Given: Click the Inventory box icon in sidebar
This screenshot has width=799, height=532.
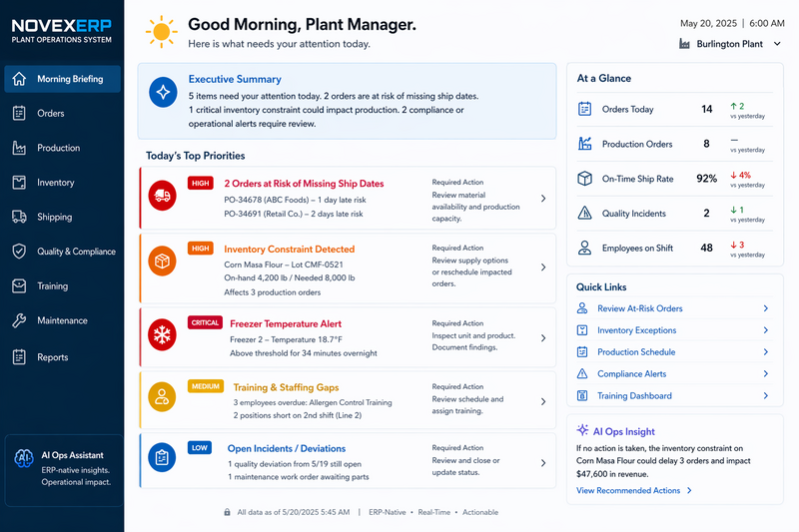Looking at the screenshot, I should pyautogui.click(x=19, y=183).
